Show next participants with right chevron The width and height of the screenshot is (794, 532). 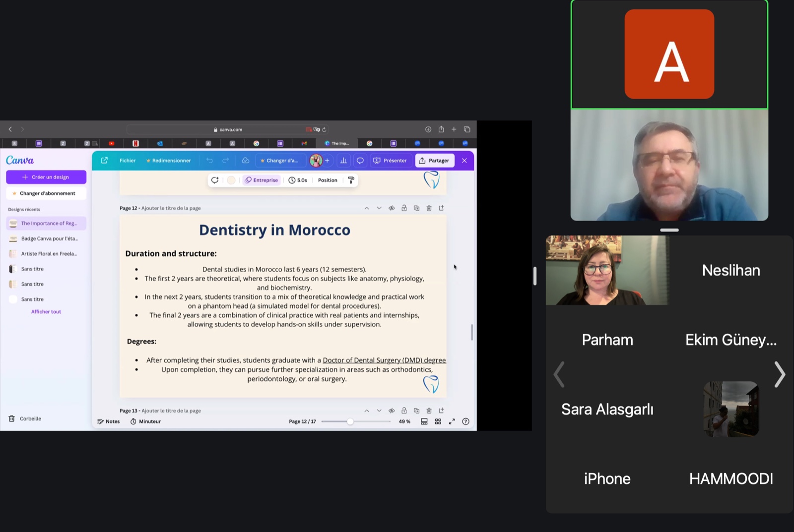coord(780,374)
